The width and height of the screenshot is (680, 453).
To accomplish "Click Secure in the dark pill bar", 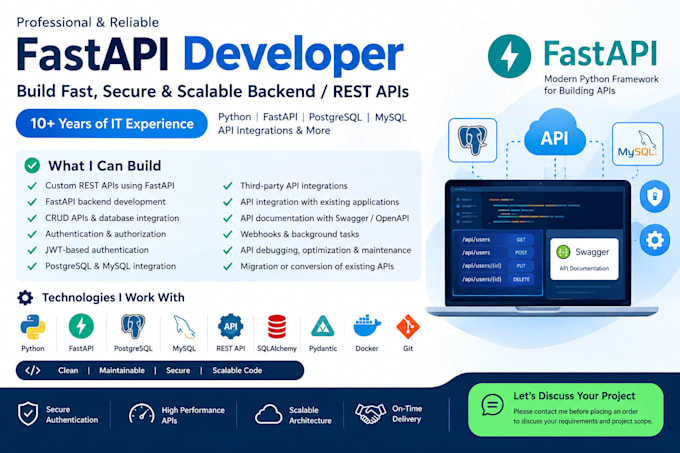I will pos(178,370).
